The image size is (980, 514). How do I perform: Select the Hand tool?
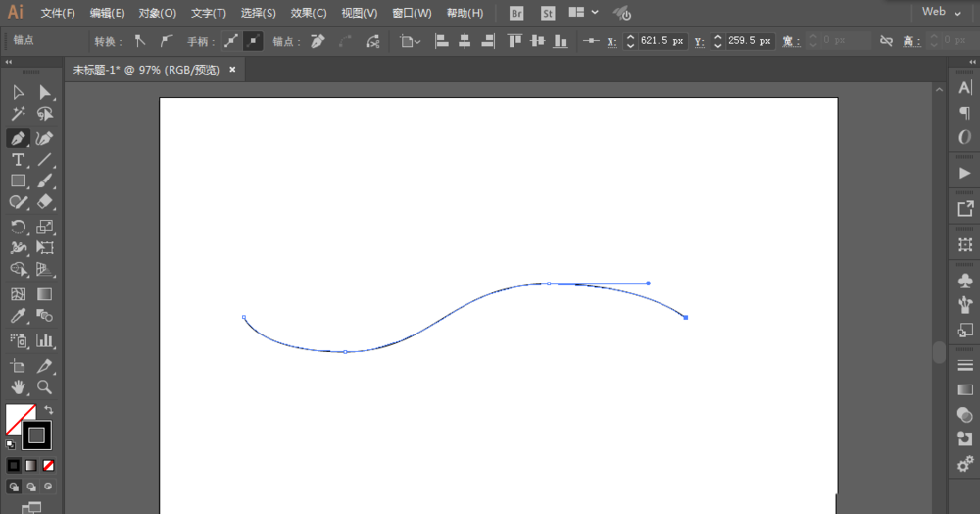18,386
